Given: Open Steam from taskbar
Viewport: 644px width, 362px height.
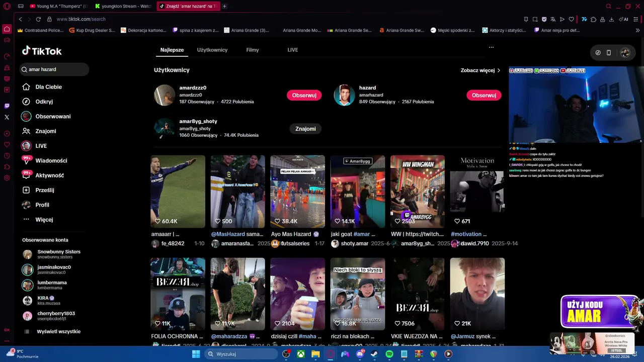Looking at the screenshot, I should [x=374, y=354].
